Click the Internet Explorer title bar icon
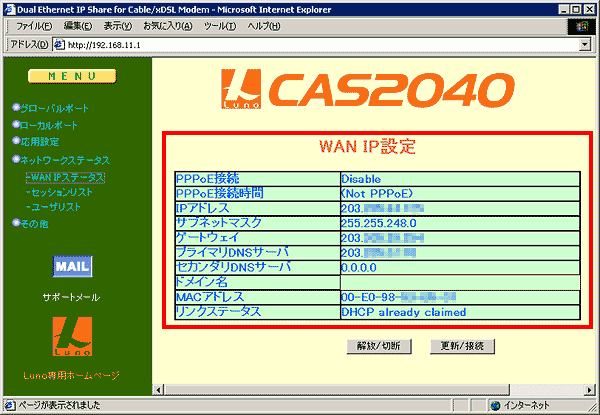The image size is (600, 415). click(x=10, y=9)
